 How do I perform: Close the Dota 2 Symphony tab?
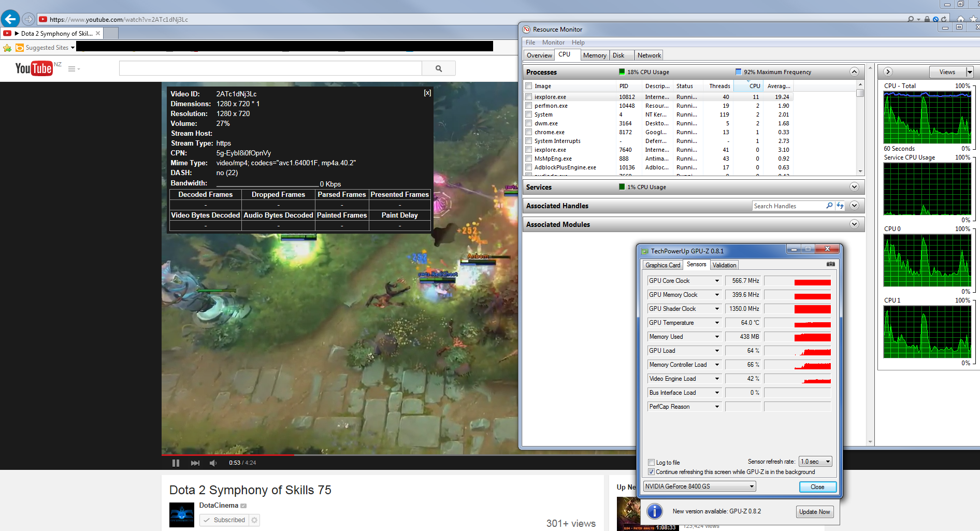(x=98, y=33)
